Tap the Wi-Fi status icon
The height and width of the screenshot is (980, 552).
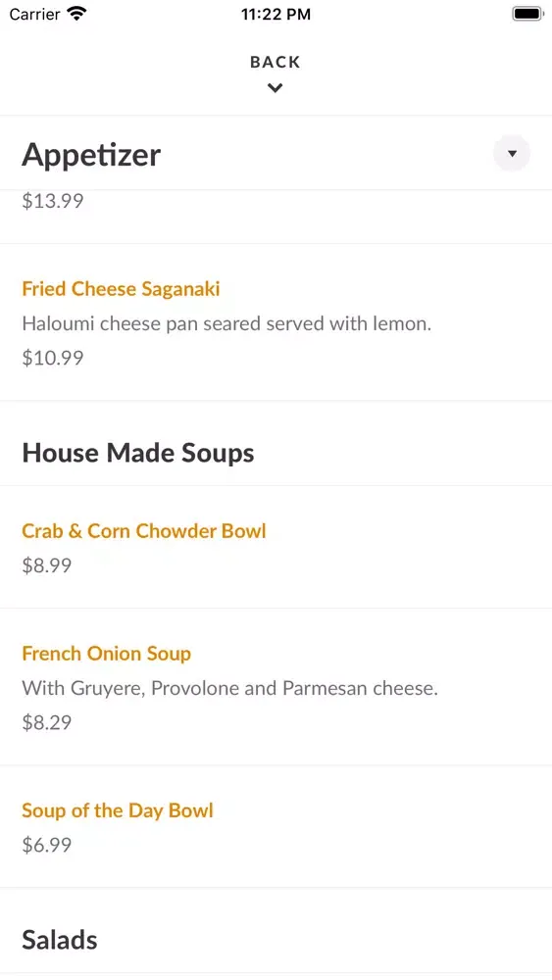coord(76,14)
